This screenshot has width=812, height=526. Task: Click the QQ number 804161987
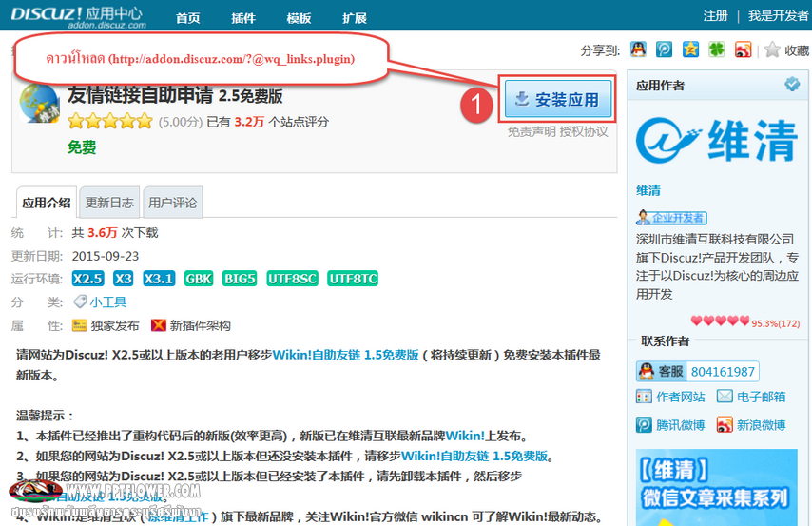tap(723, 372)
